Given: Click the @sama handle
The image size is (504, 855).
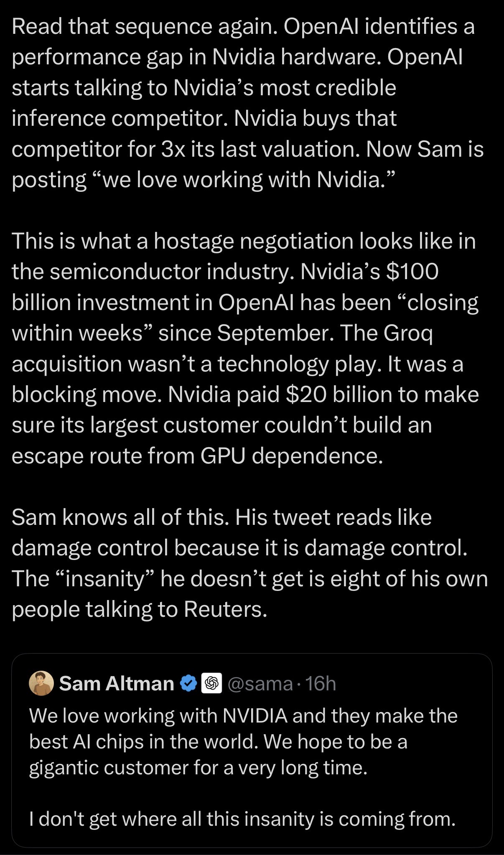Looking at the screenshot, I should pyautogui.click(x=260, y=684).
